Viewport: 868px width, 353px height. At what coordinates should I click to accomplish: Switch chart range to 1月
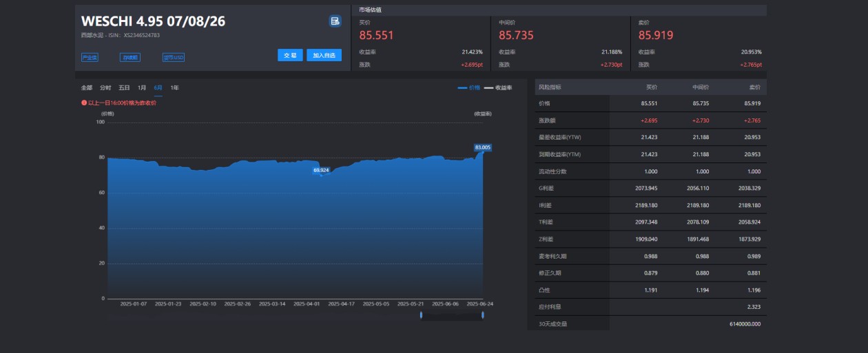point(142,87)
